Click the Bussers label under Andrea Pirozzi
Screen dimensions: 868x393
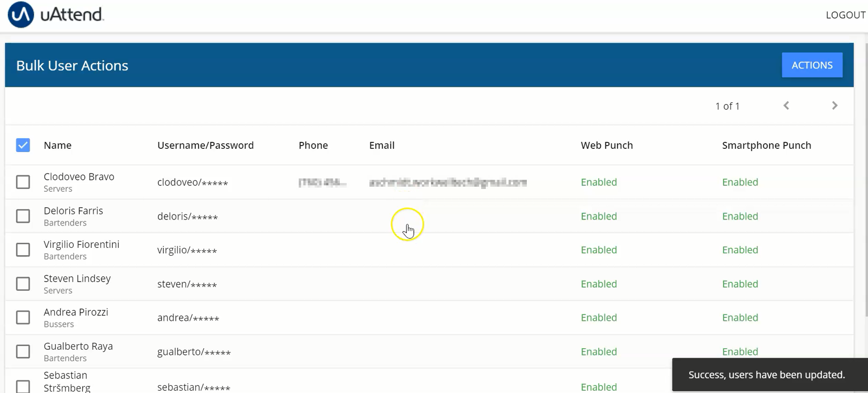pos(59,324)
